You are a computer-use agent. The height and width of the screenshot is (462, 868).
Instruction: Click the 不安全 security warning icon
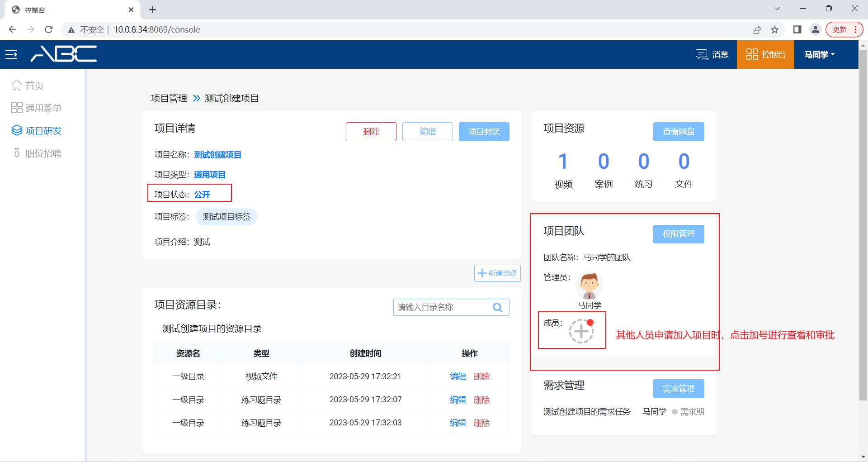71,30
